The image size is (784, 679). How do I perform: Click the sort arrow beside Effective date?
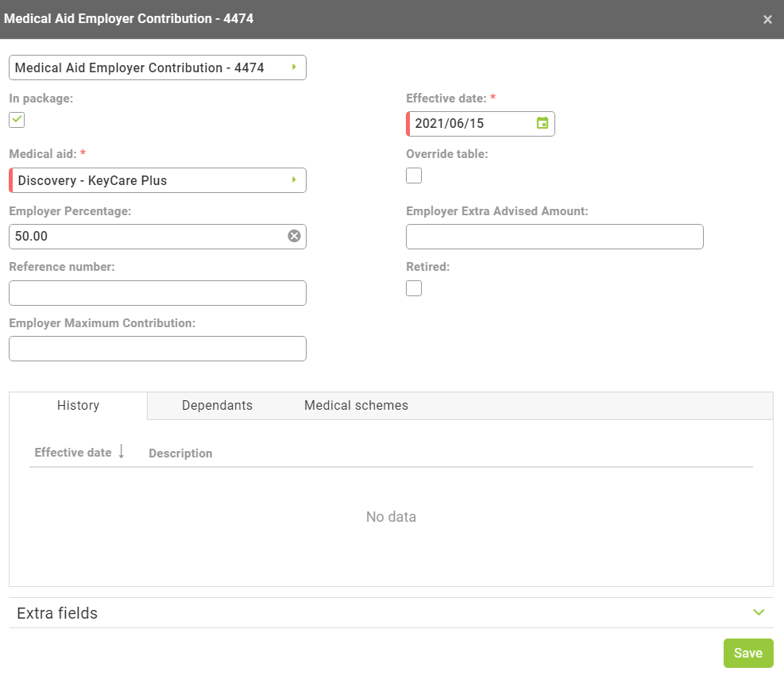point(122,452)
